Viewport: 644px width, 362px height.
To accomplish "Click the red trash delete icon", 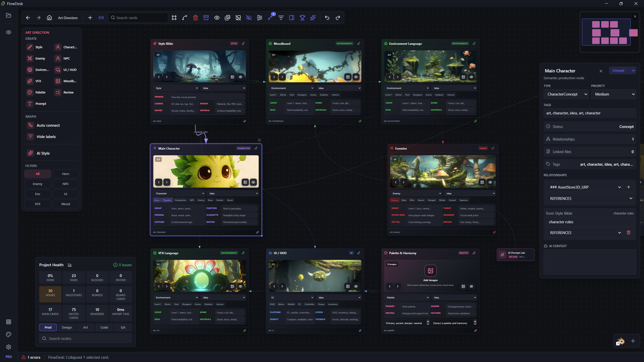I will tap(195, 18).
